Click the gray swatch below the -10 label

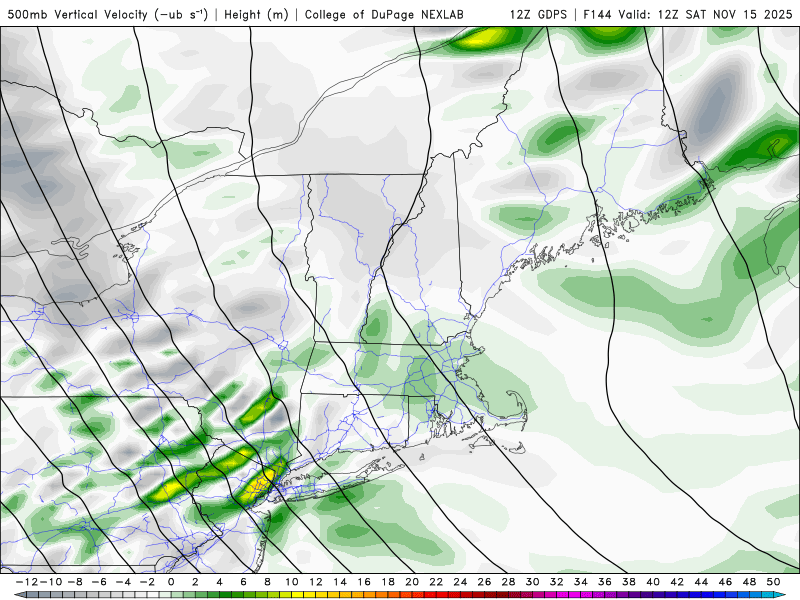pyautogui.click(x=57, y=595)
